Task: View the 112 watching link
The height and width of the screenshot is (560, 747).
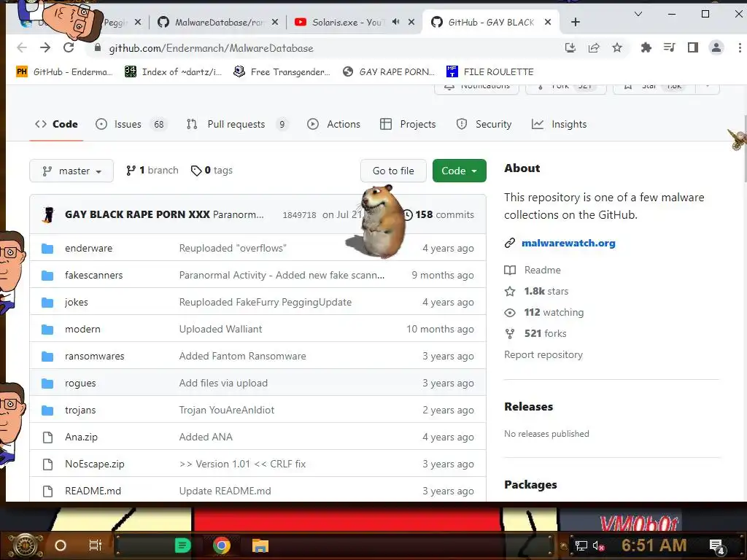Action: [544, 312]
